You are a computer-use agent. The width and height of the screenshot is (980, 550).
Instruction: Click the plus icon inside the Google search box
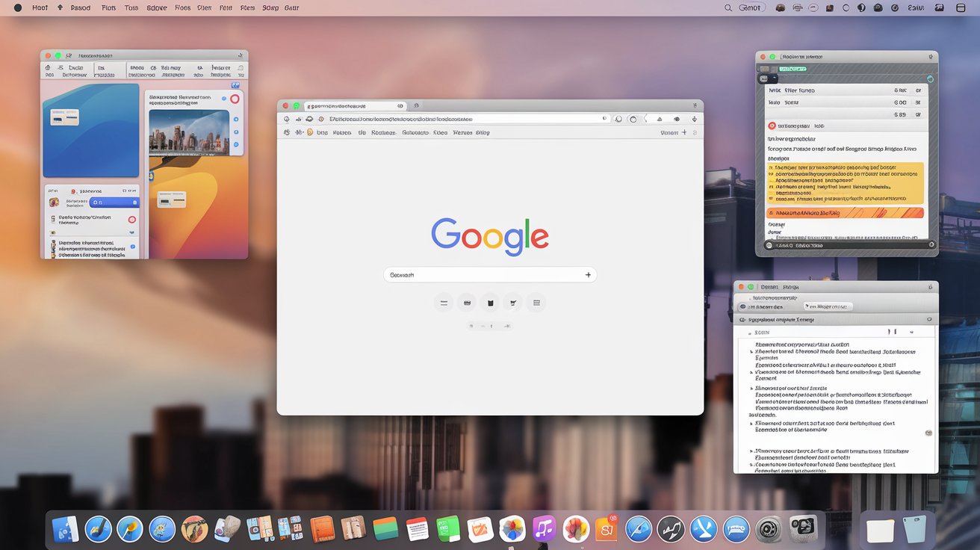point(588,275)
